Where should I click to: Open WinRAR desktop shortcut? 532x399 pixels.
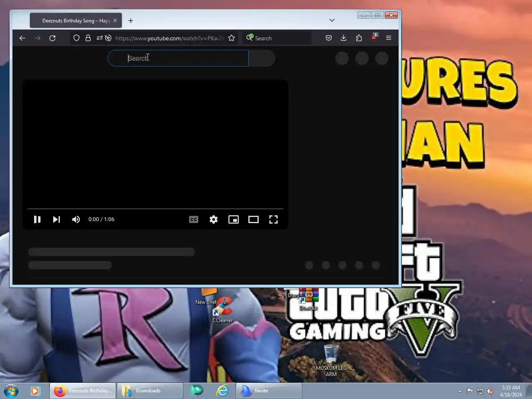pyautogui.click(x=308, y=299)
